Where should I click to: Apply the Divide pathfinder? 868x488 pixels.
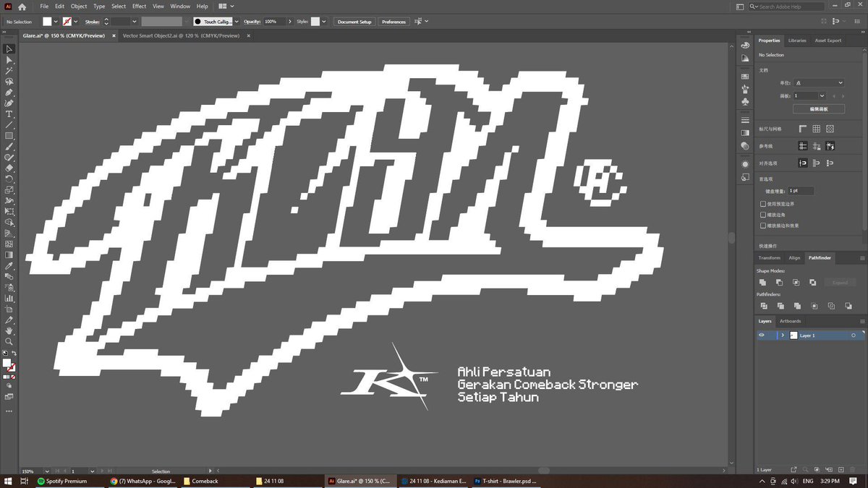coord(763,306)
